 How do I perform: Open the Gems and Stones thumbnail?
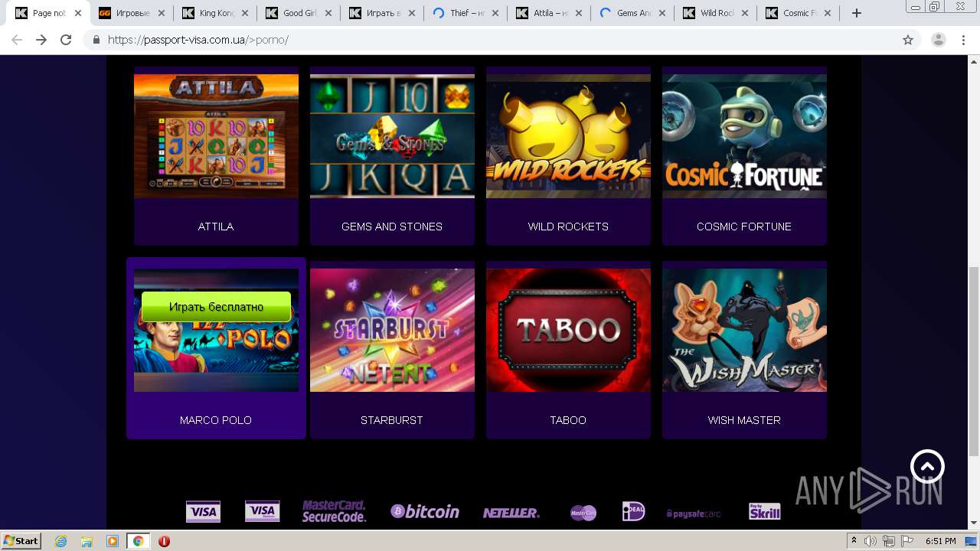pyautogui.click(x=392, y=136)
